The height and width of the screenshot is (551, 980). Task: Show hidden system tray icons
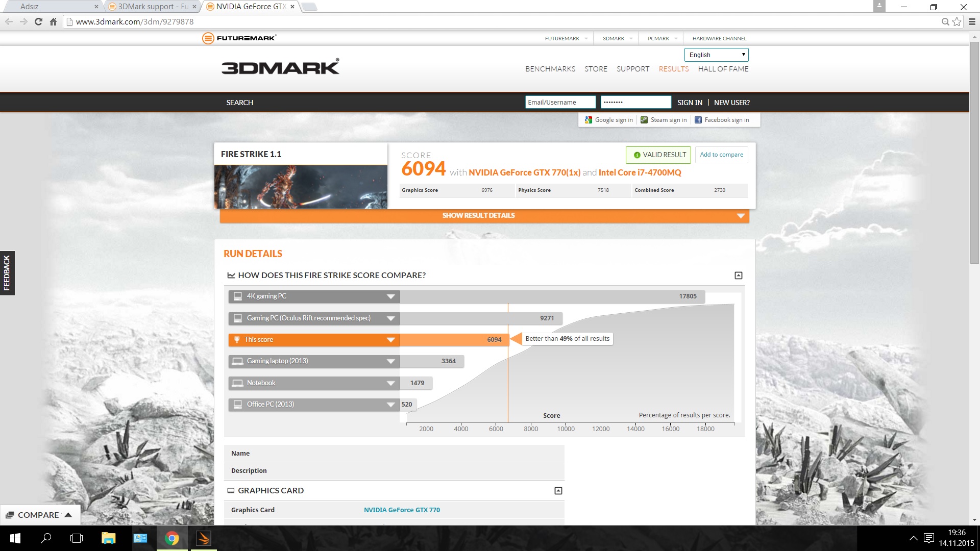(914, 538)
